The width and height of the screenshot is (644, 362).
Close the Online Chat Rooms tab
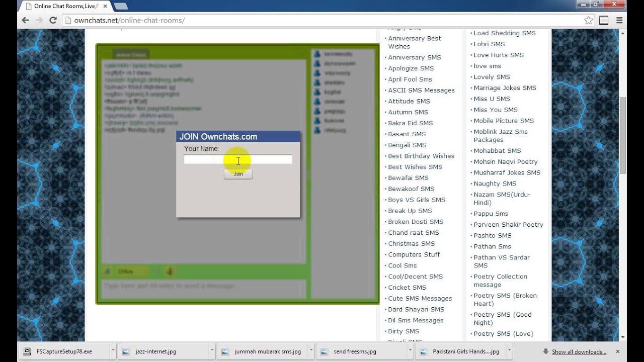coord(105,6)
